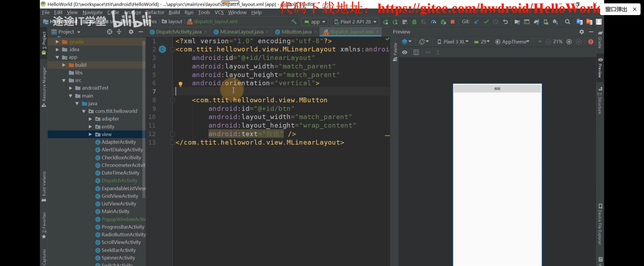
Task: Toggle the Palette side tab
Action: 395,52
